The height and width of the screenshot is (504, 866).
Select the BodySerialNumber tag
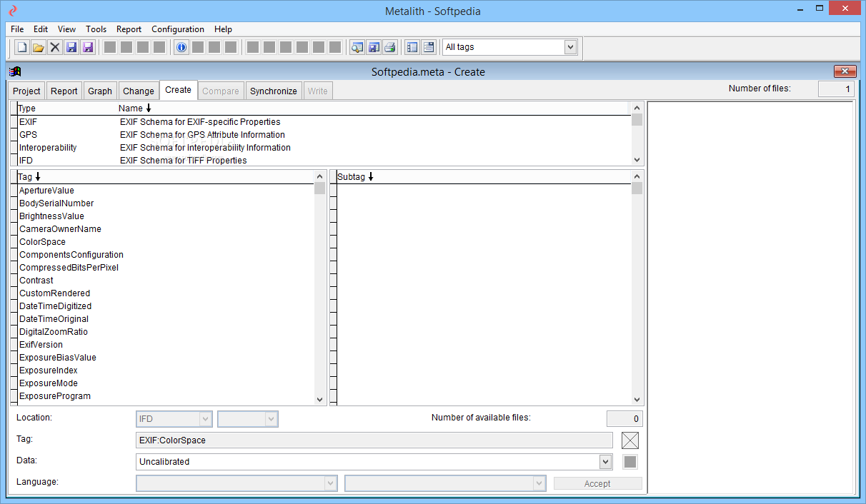[166, 203]
